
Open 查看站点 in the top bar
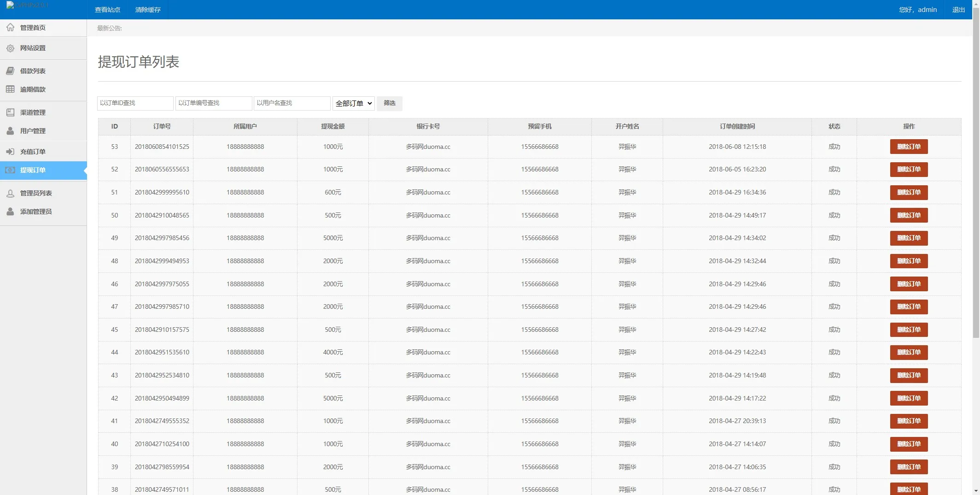pyautogui.click(x=107, y=10)
